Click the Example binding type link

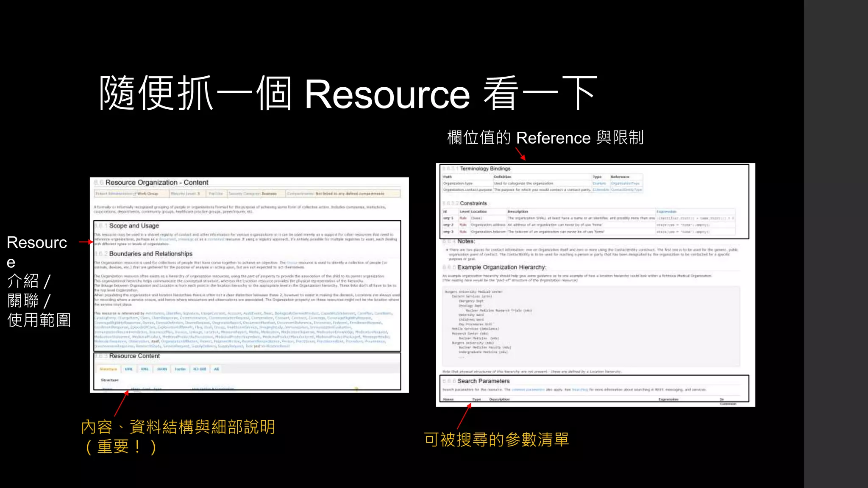(599, 183)
